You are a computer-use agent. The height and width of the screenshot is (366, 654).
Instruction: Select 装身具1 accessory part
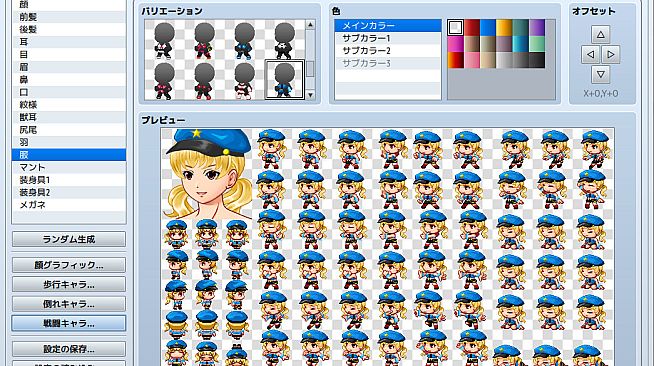(x=69, y=180)
